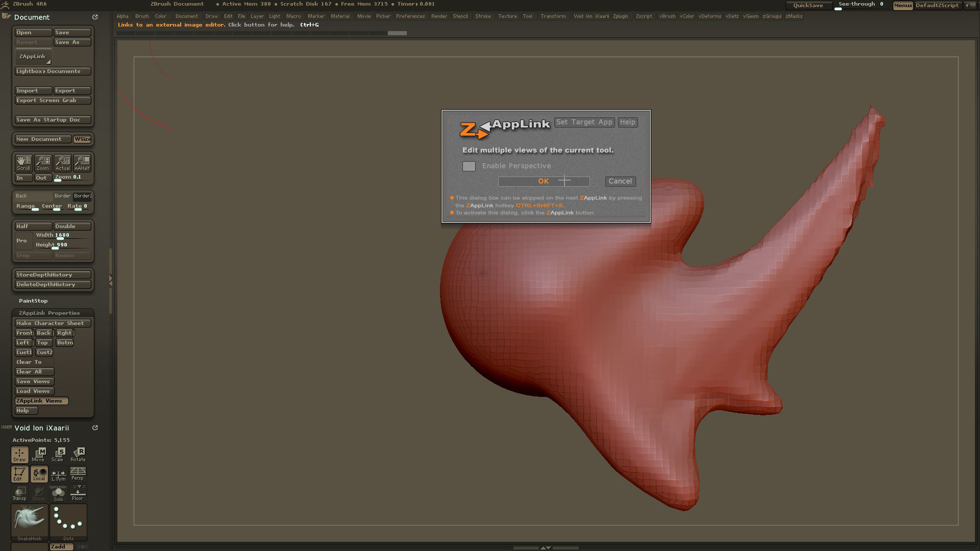Open the Preferences menu

[410, 16]
